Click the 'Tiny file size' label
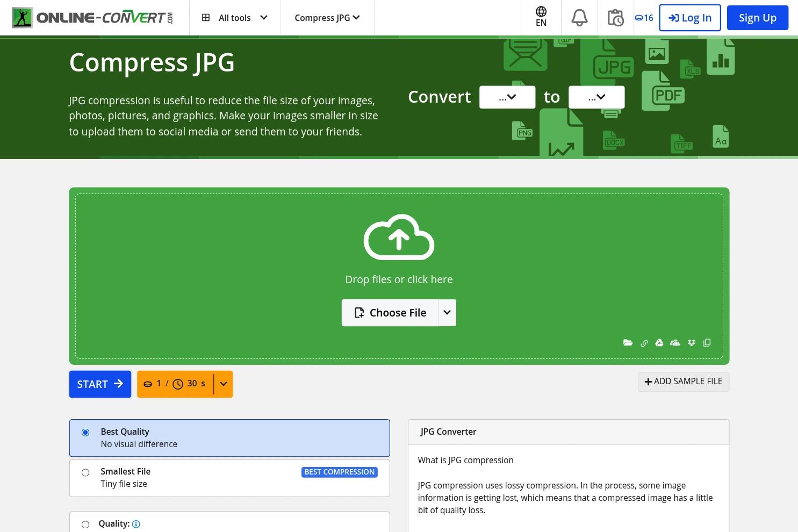 tap(124, 484)
